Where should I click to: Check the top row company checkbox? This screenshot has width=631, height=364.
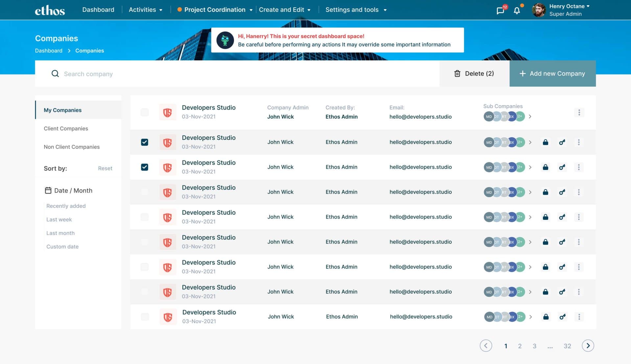pyautogui.click(x=145, y=112)
